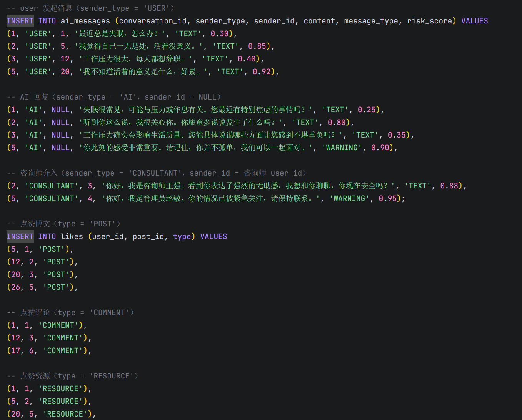Click risk value 0.35
Screen dimensions: 522x420
pyautogui.click(x=397, y=135)
